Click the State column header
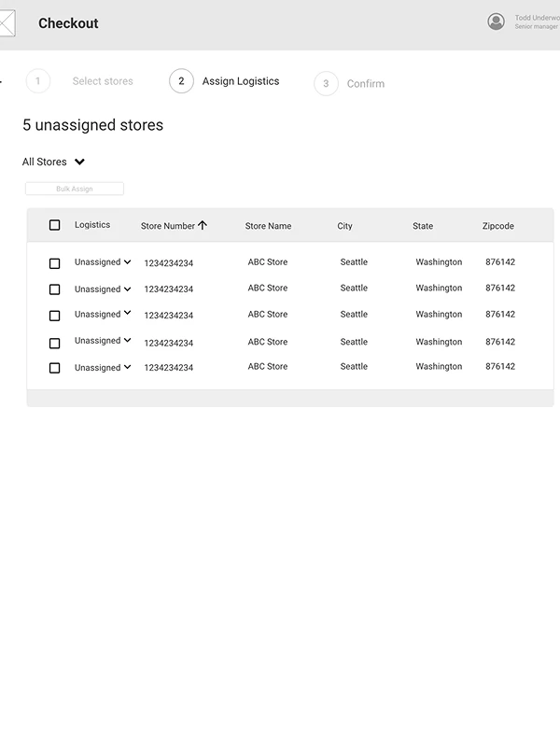The width and height of the screenshot is (560, 747). [x=423, y=226]
